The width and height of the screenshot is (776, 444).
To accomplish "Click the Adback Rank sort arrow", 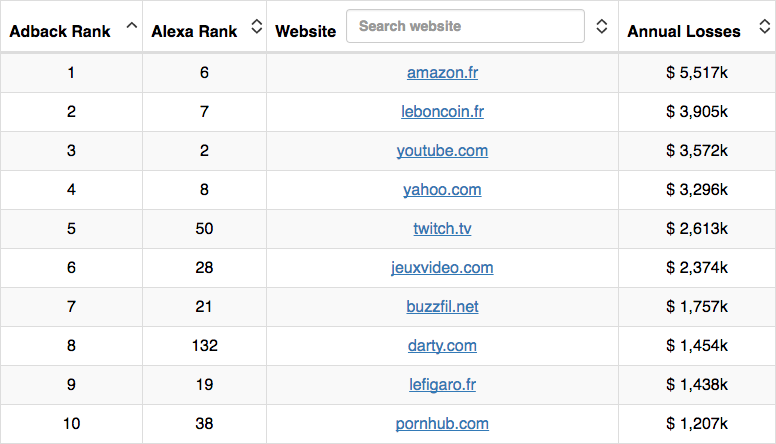I will pyautogui.click(x=132, y=25).
